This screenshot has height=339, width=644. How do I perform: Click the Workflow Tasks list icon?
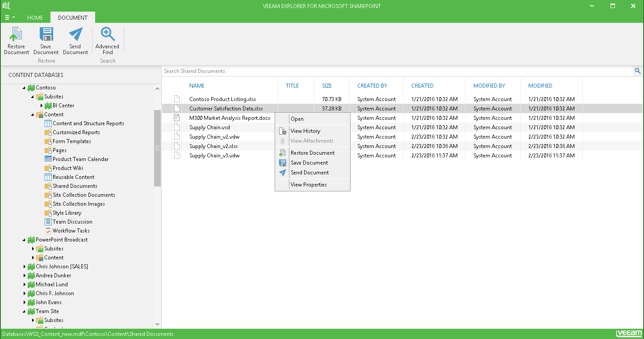48,231
